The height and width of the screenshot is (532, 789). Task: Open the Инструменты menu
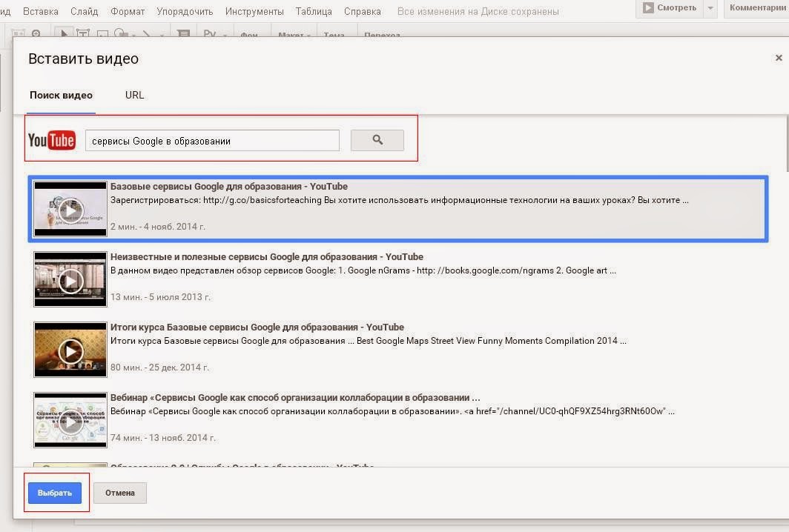pos(254,11)
